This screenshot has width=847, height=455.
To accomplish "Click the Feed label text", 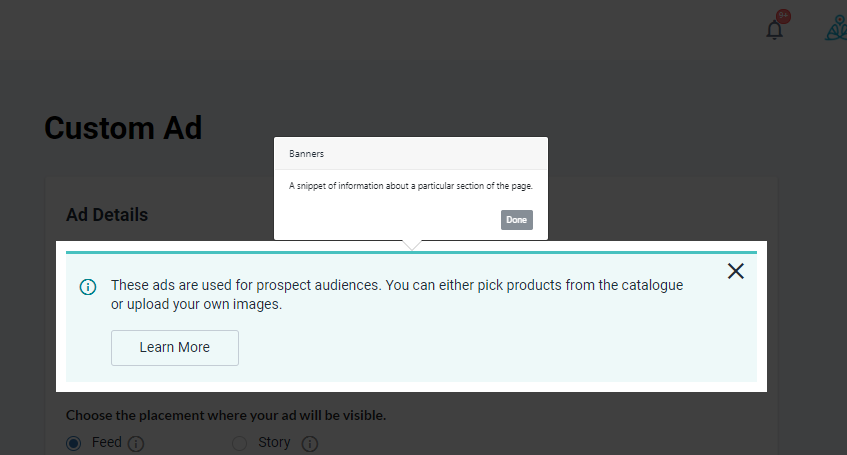I will point(106,442).
